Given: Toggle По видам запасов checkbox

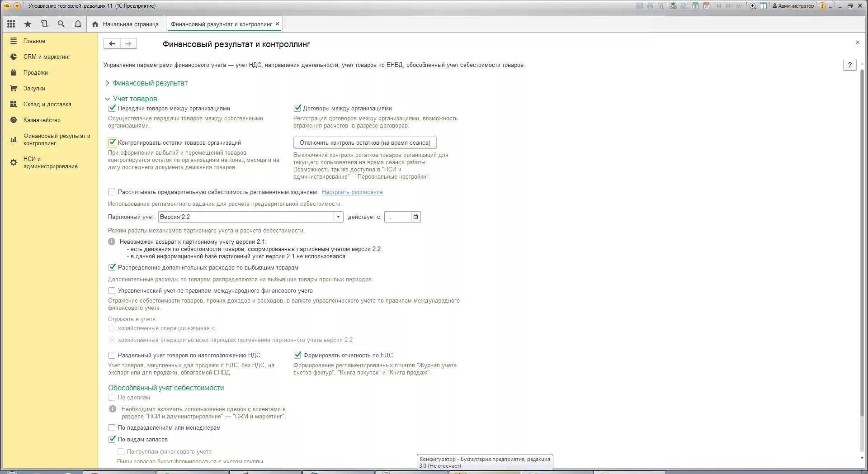Looking at the screenshot, I should (112, 439).
